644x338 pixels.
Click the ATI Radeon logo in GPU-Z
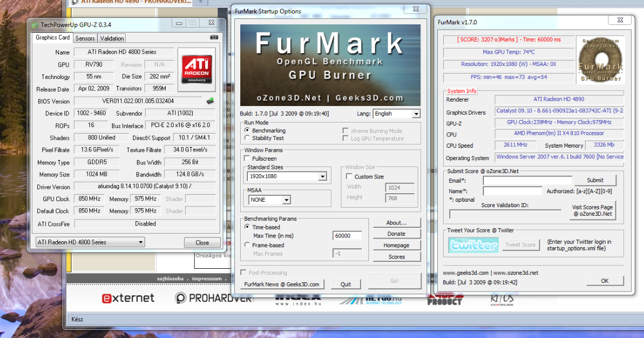(197, 69)
